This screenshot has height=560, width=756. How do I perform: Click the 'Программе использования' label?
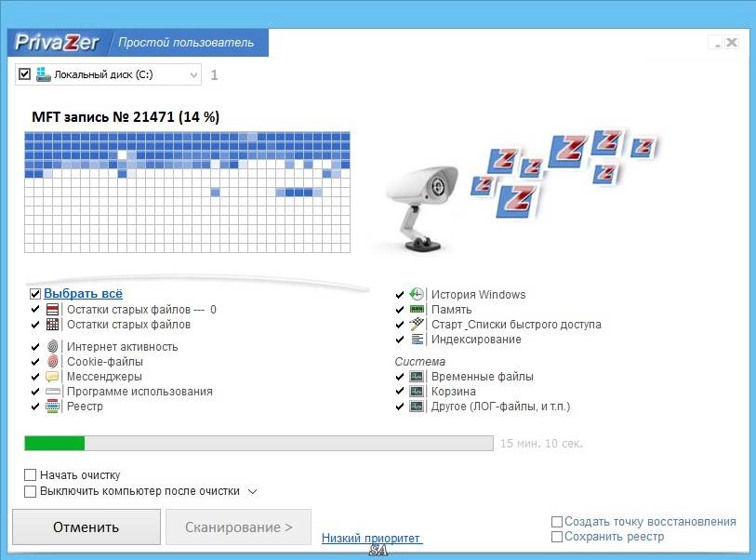139,392
